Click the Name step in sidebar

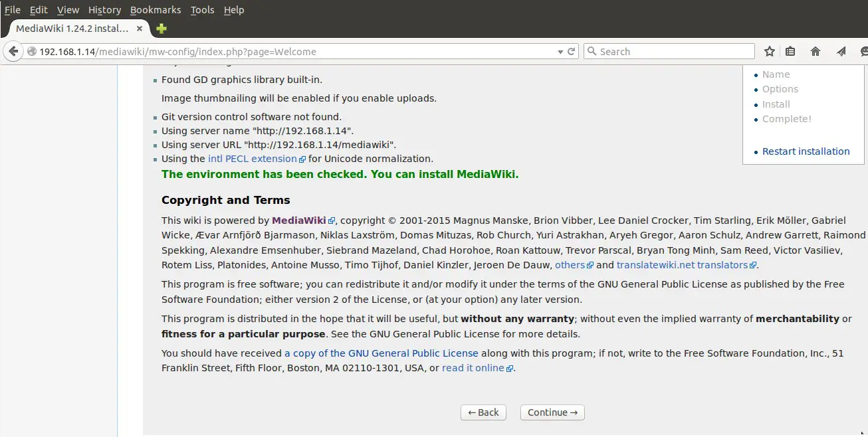pyautogui.click(x=776, y=74)
